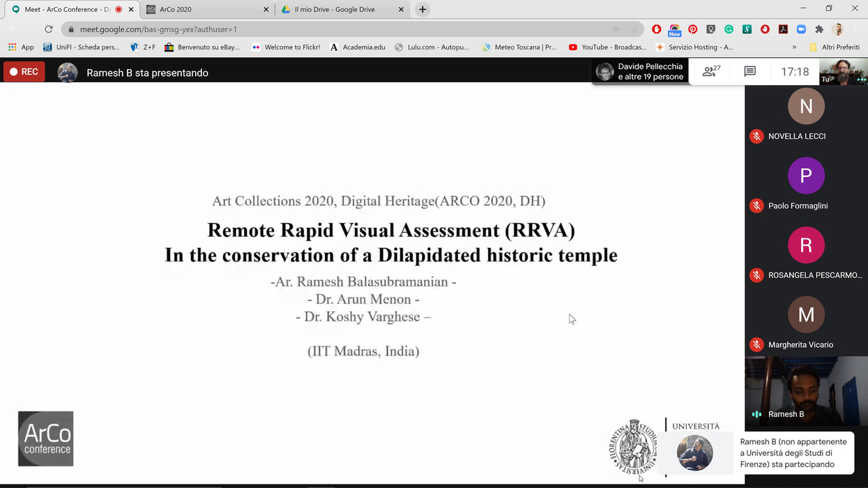The height and width of the screenshot is (488, 868).
Task: Click Paolo Formaglini's muted microphone indicator
Action: pyautogui.click(x=756, y=206)
